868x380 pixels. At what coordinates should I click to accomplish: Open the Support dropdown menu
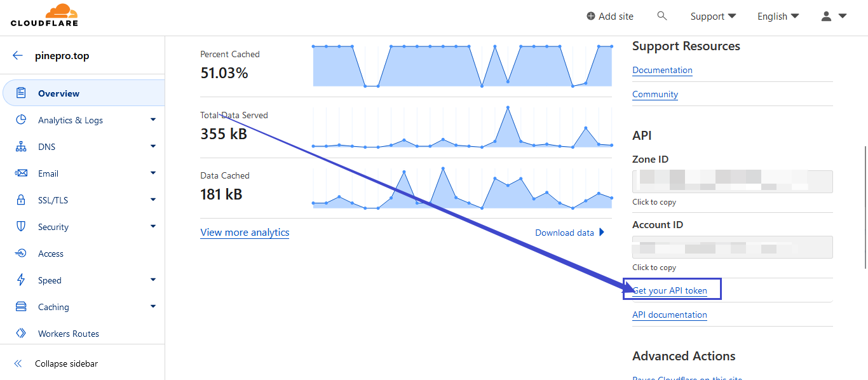[713, 17]
